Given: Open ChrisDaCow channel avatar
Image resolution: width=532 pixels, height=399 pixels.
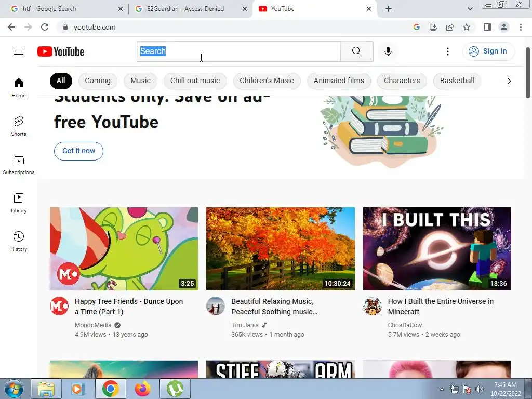Looking at the screenshot, I should click(372, 306).
